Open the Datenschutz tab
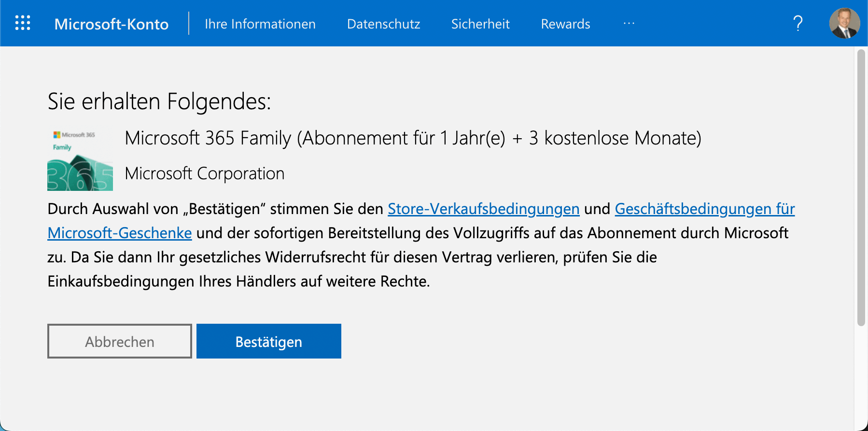This screenshot has height=431, width=868. tap(384, 24)
